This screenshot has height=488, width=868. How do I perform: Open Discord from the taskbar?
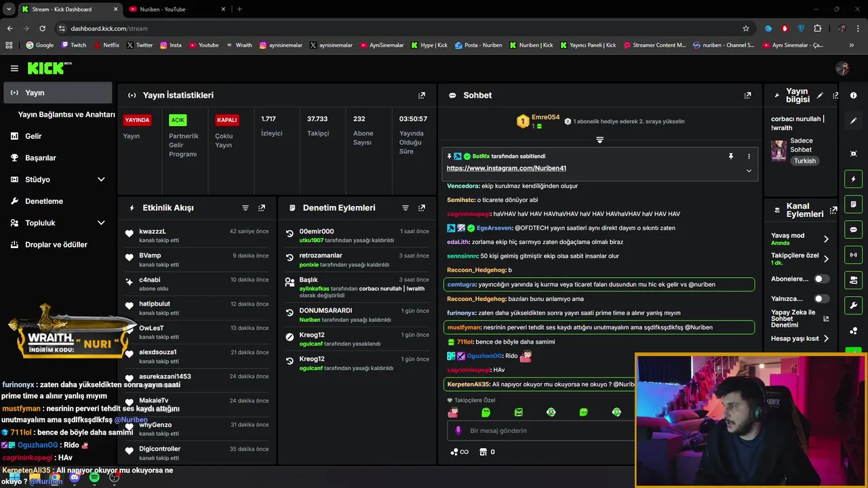point(75,478)
